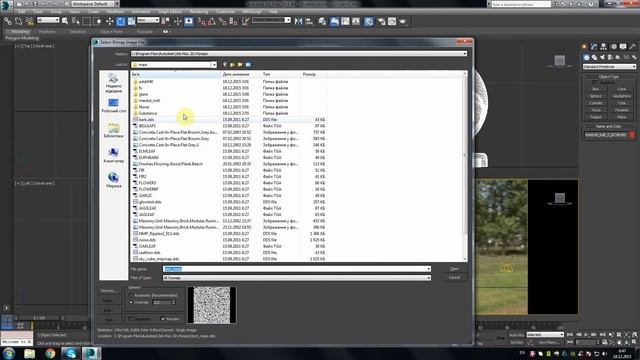Select Automatic gamma radio button

[131, 295]
